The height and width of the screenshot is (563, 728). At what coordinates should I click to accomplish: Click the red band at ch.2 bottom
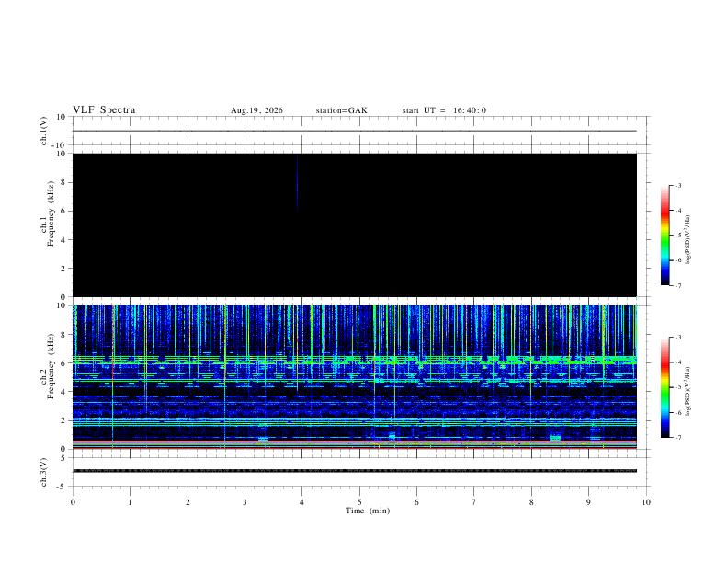click(x=355, y=448)
